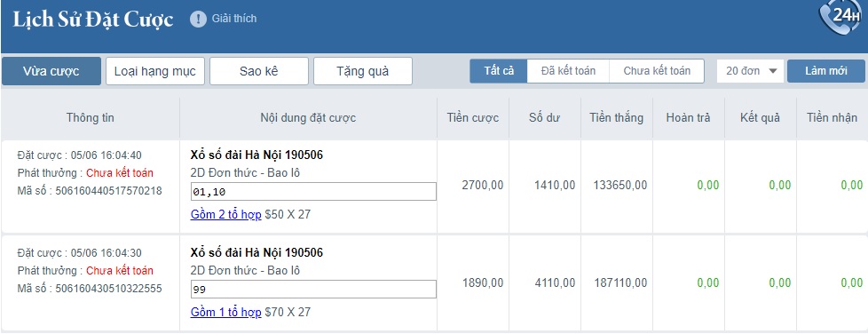Click the Làm mới refresh button
Viewport: 868px width, 334px height.
[826, 71]
